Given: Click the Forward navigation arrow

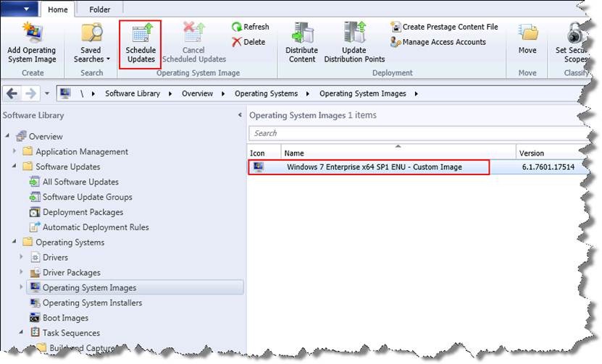Looking at the screenshot, I should tap(30, 93).
